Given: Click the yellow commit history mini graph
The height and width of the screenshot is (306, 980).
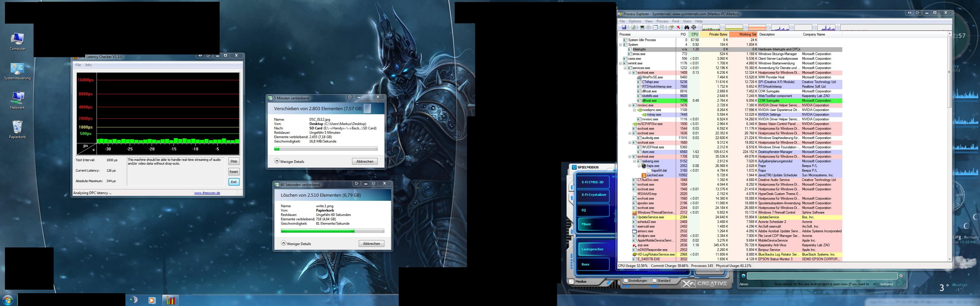Looking at the screenshot, I should 734,27.
